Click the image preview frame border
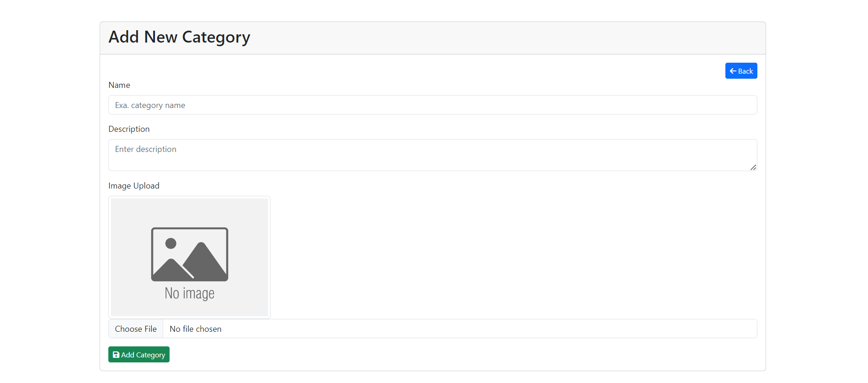868x383 pixels. pyautogui.click(x=189, y=197)
